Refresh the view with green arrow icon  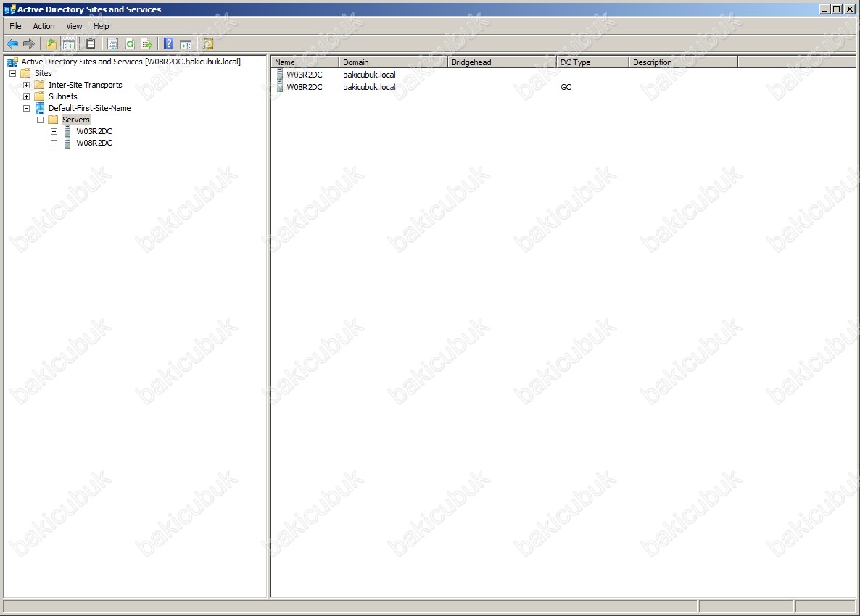(x=130, y=43)
